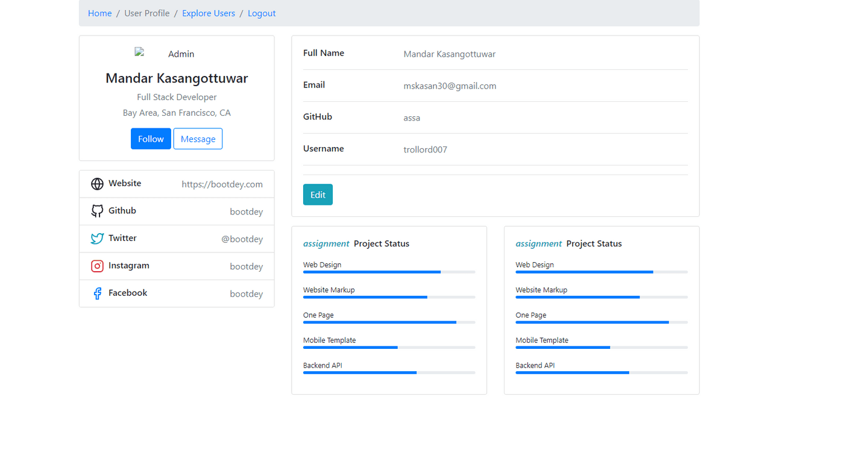Click assignment text in left Project Status card
The image size is (868, 473).
coord(326,243)
